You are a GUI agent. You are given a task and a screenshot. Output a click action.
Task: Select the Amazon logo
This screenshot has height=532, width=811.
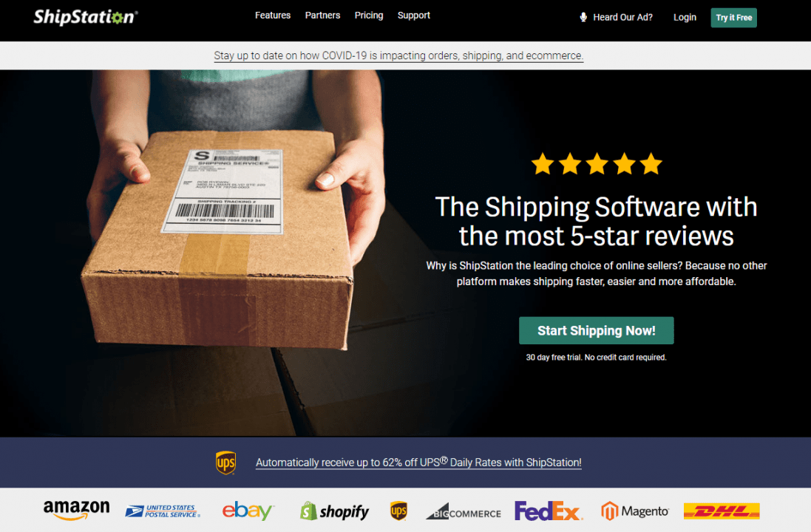(x=77, y=510)
